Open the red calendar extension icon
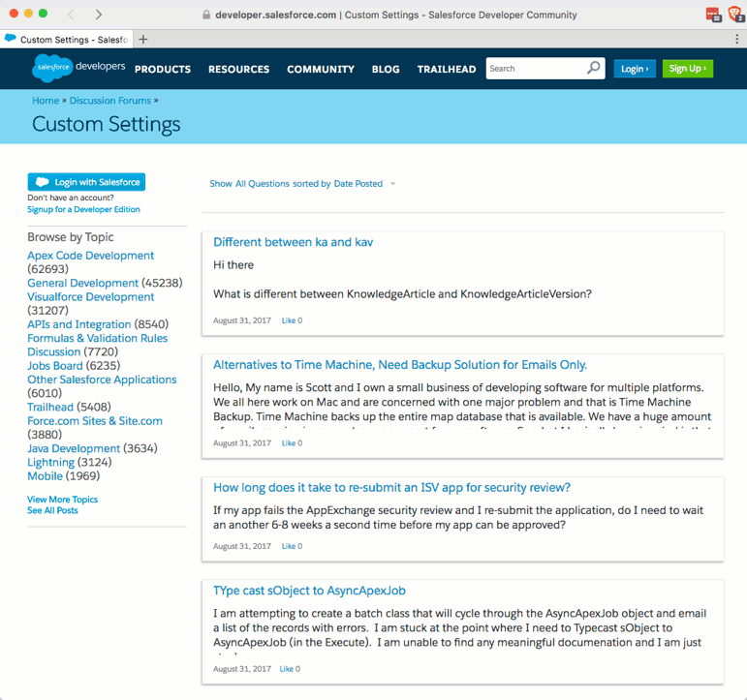This screenshot has height=700, width=747. (713, 15)
